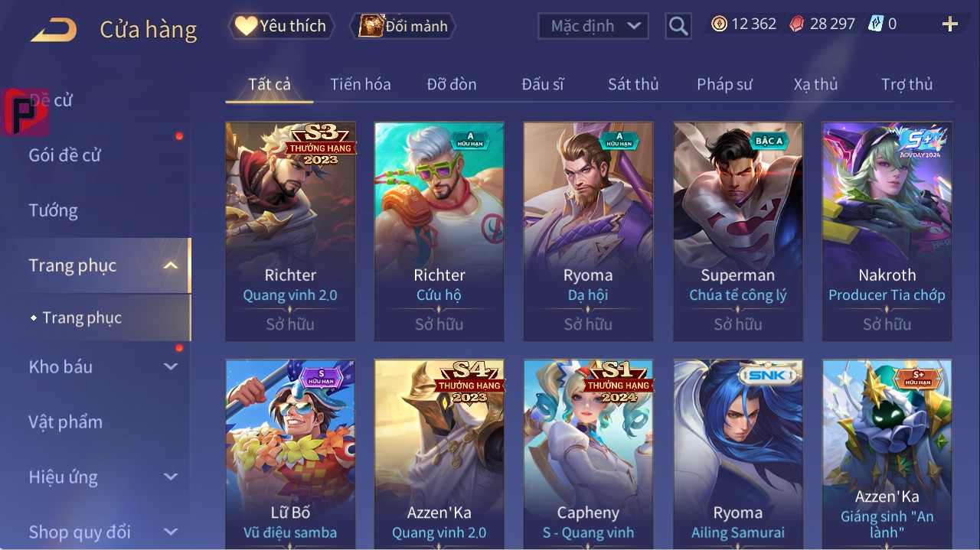Screen dimensions: 980x550
Task: Switch to the Pháp sư tab
Action: tap(724, 84)
